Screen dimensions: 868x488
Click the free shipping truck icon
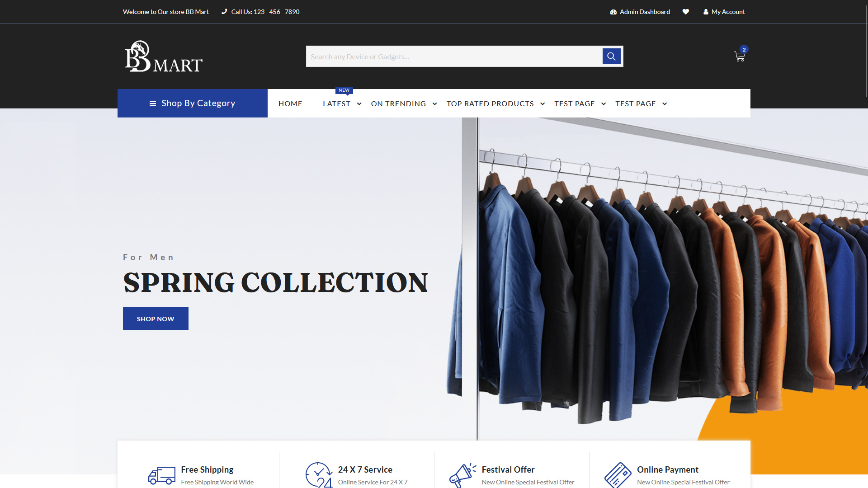click(x=162, y=475)
